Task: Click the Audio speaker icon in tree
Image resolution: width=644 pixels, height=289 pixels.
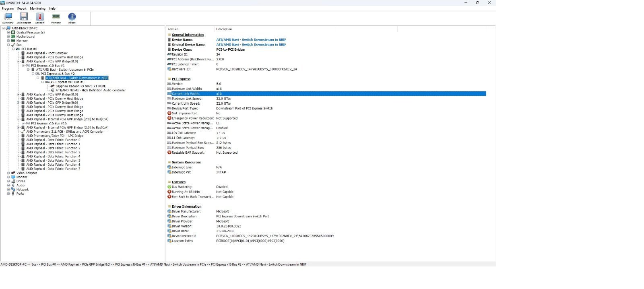Action: 13,186
